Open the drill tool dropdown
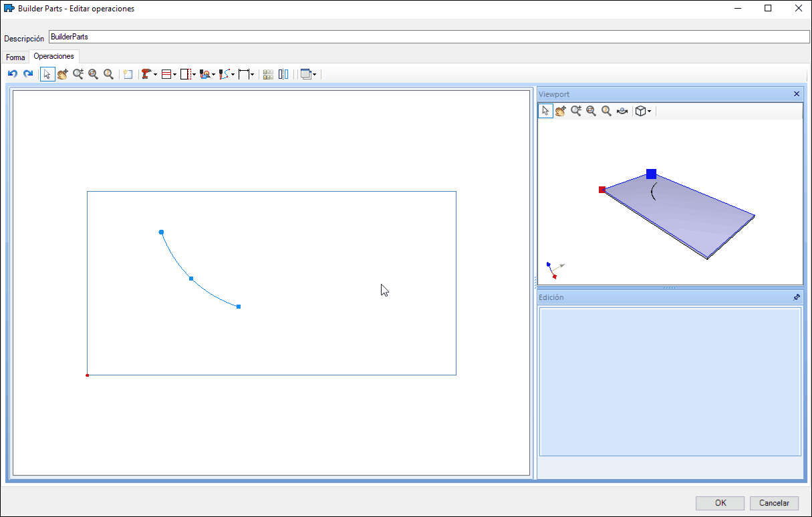Viewport: 812px width, 517px height. (155, 75)
